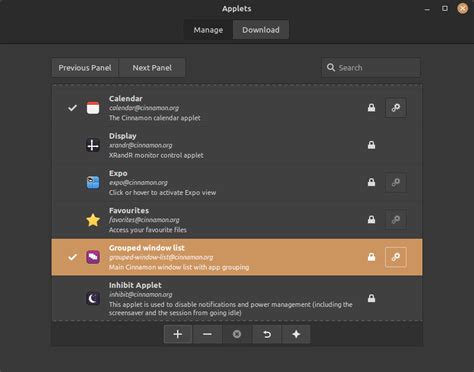Focus the applet Search field
Image resolution: width=474 pixels, height=372 pixels.
pos(371,68)
